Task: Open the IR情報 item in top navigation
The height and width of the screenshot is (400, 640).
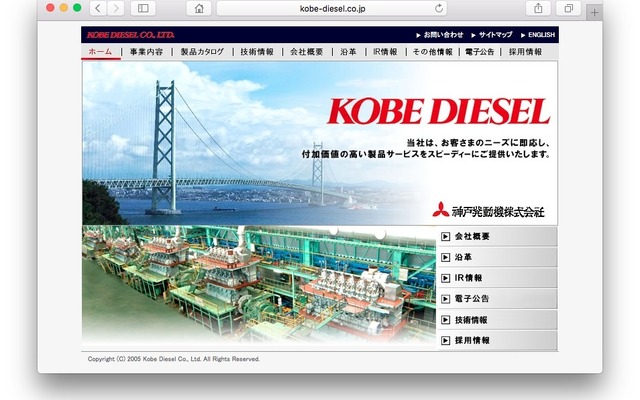Action: tap(385, 52)
